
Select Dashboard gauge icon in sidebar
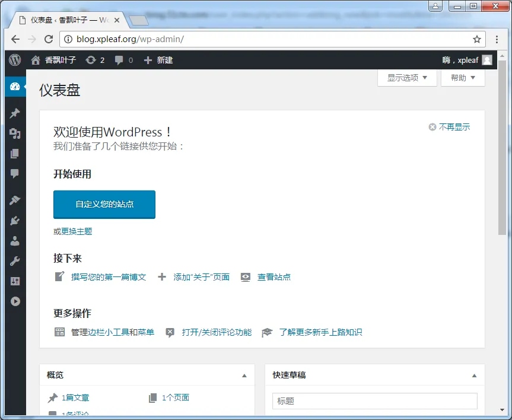pos(15,87)
